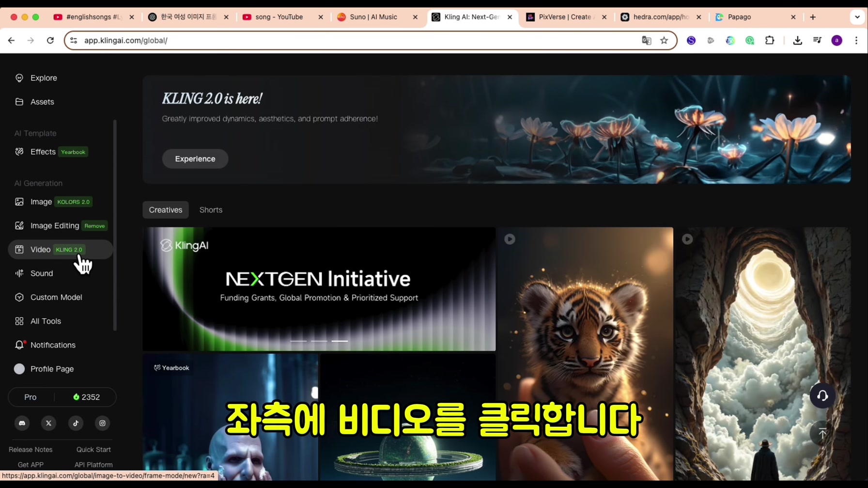Image resolution: width=868 pixels, height=488 pixels.
Task: Open the media control icon in the toolbar
Action: pyautogui.click(x=818, y=41)
